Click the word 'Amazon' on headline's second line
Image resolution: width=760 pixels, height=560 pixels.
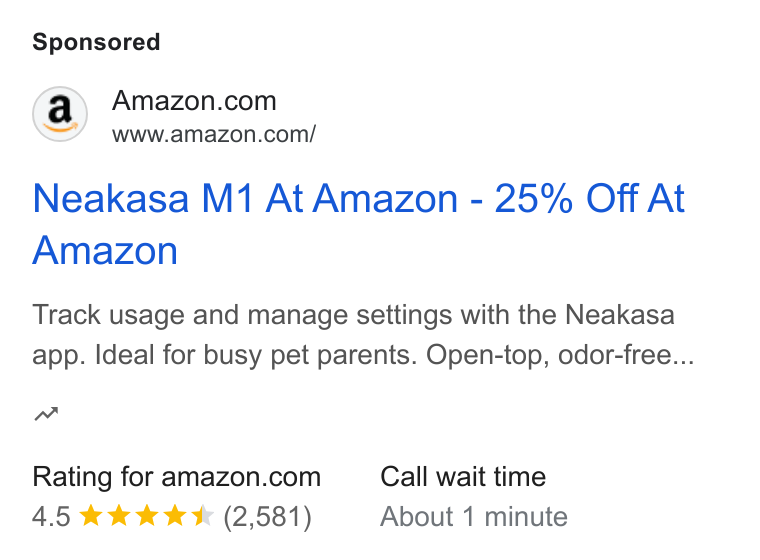coord(105,251)
